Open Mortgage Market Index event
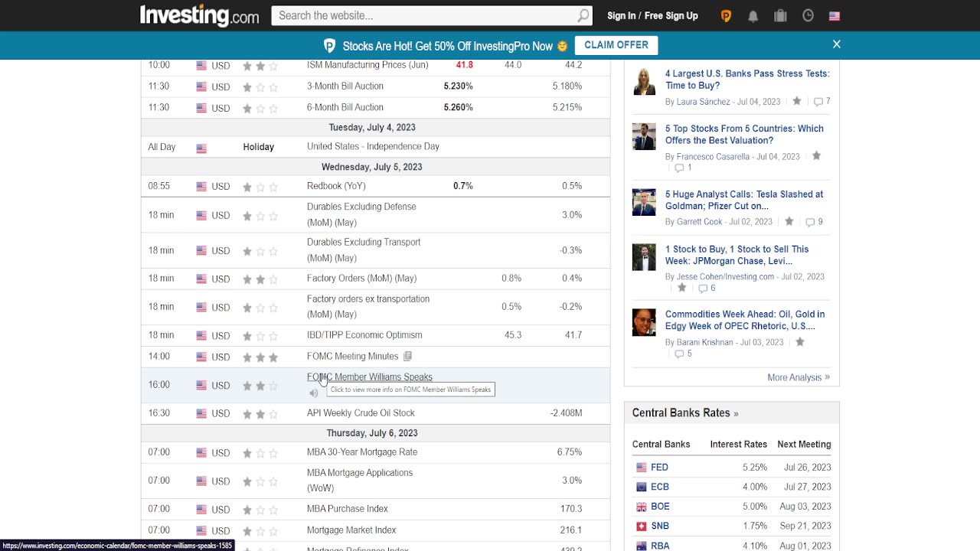Image resolution: width=980 pixels, height=551 pixels. click(x=351, y=530)
